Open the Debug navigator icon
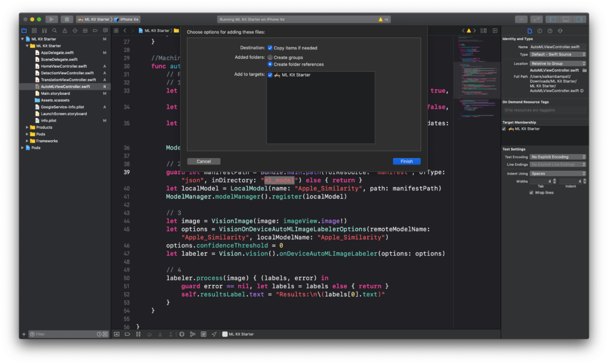Screen dimensions: 608x364 pos(85,31)
